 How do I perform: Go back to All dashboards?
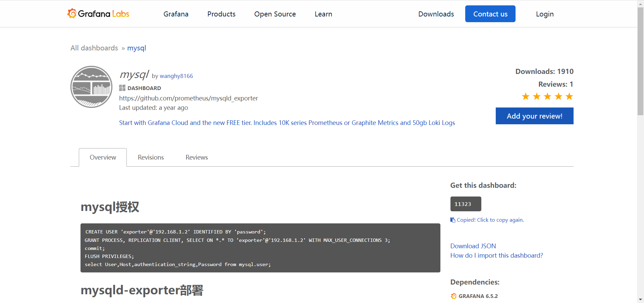point(94,48)
